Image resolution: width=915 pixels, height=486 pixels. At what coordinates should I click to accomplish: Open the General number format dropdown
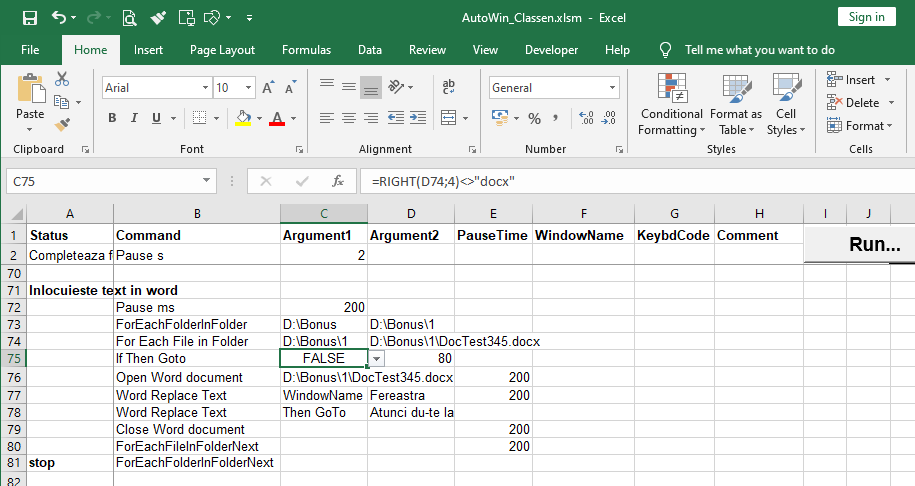612,88
